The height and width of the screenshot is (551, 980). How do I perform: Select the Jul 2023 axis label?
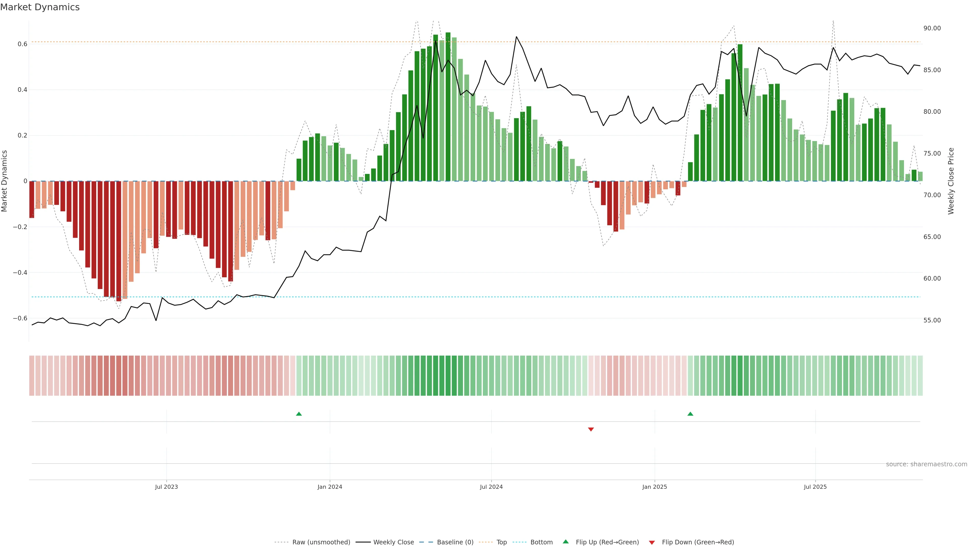(166, 487)
